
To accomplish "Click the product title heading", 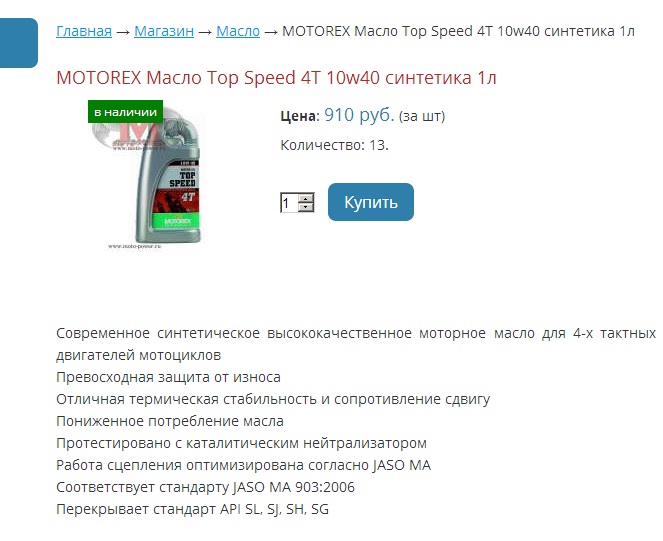I will coord(276,78).
